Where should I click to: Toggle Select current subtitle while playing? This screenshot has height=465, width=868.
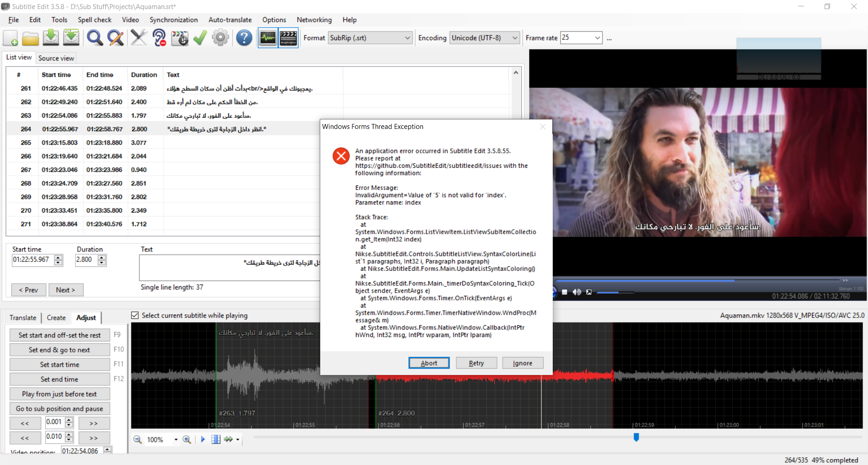click(x=135, y=315)
